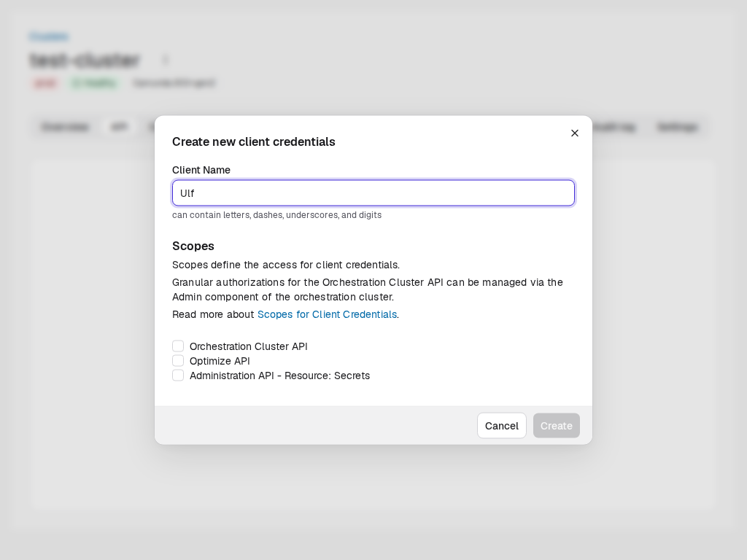The width and height of the screenshot is (747, 560).
Task: Click the 'Create new client credentials' title
Action: (253, 141)
